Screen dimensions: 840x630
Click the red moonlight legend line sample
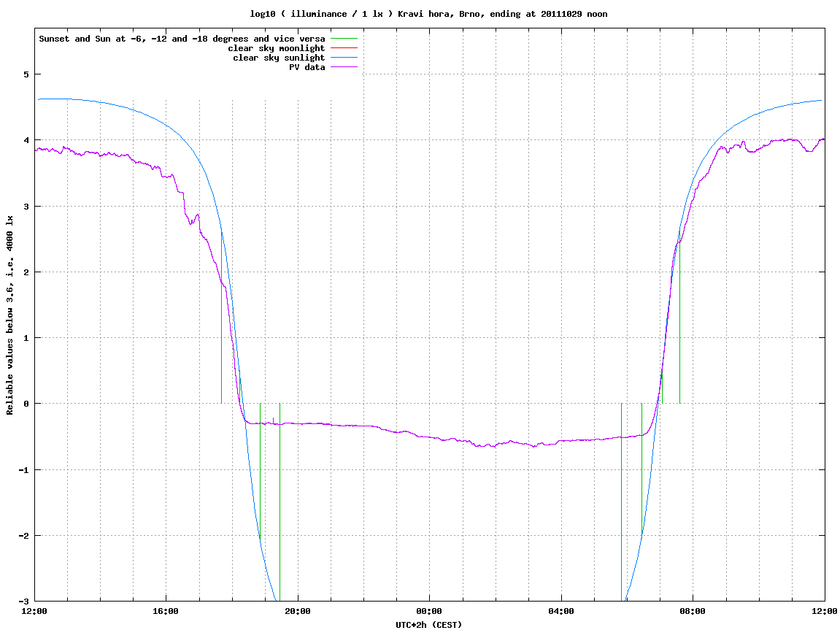click(344, 48)
